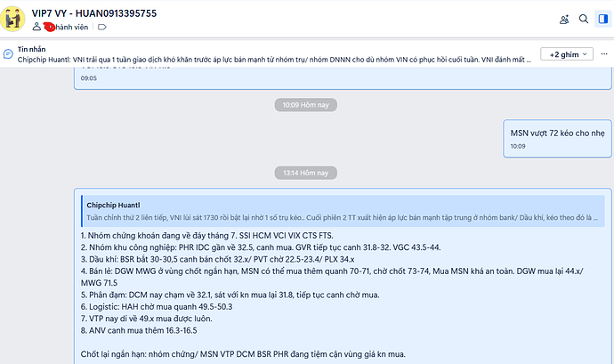Click the '10:09 Hôm nay' time separator

point(305,105)
